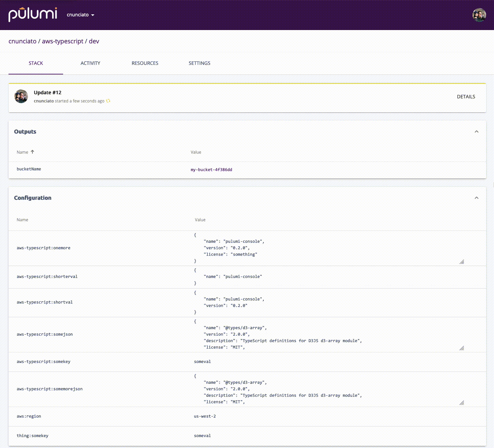Click the resize handle on aws-typescript:somemorejson value

[462, 403]
